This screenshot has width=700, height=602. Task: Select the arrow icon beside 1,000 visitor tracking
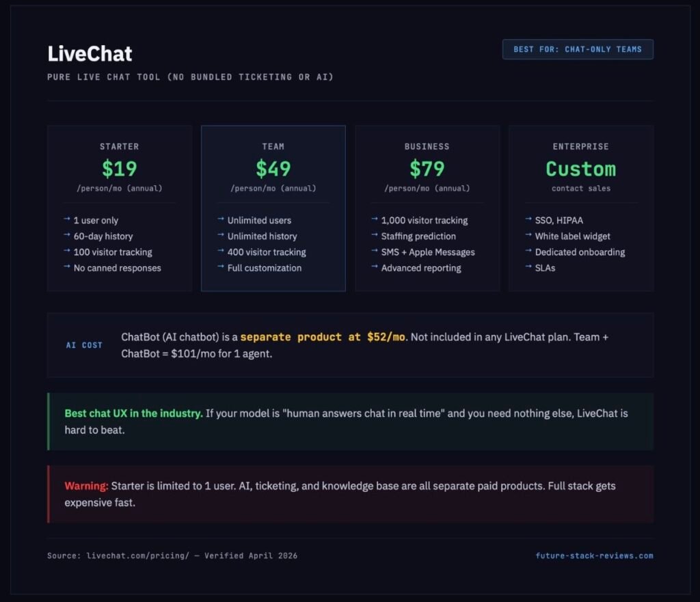374,220
